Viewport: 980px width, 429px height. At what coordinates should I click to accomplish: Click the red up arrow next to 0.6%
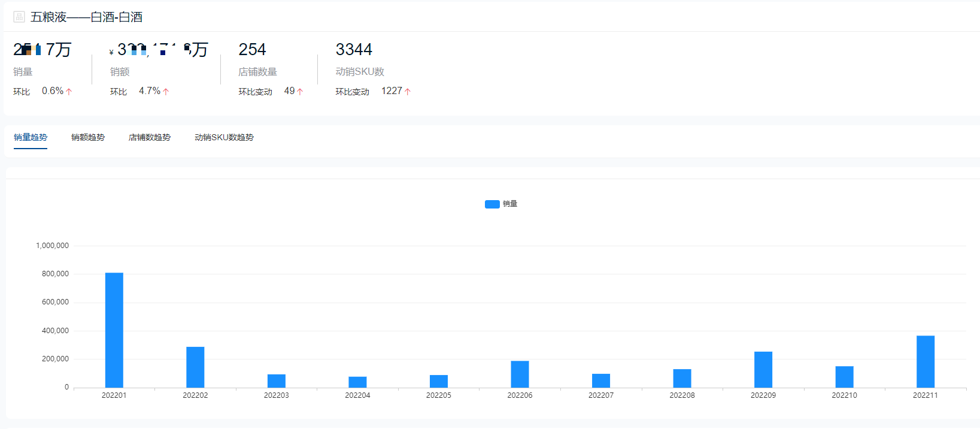(69, 92)
